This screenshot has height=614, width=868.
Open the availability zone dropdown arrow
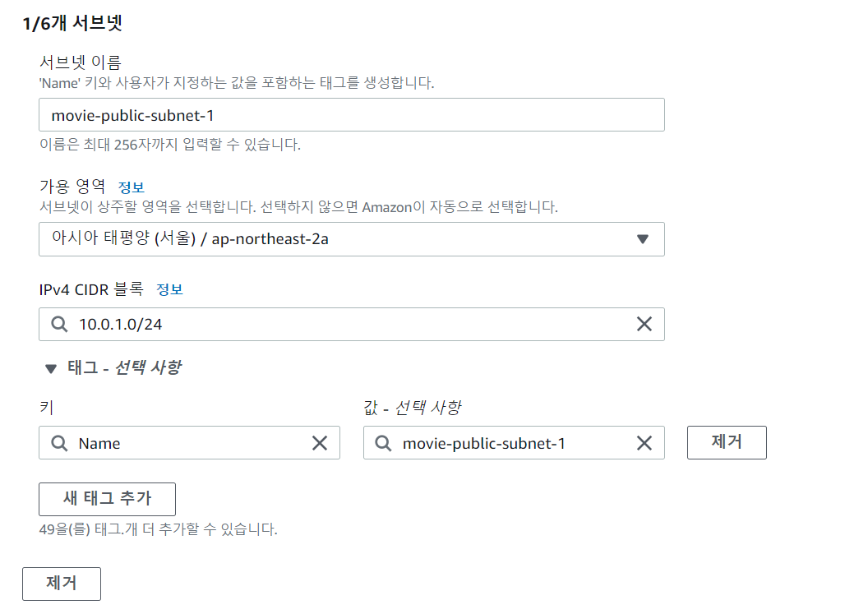pyautogui.click(x=644, y=239)
